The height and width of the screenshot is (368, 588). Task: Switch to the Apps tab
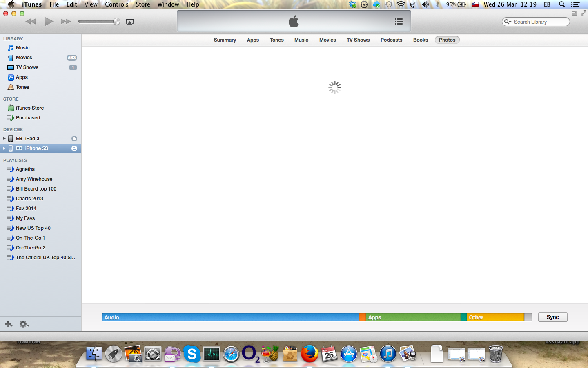coord(253,40)
